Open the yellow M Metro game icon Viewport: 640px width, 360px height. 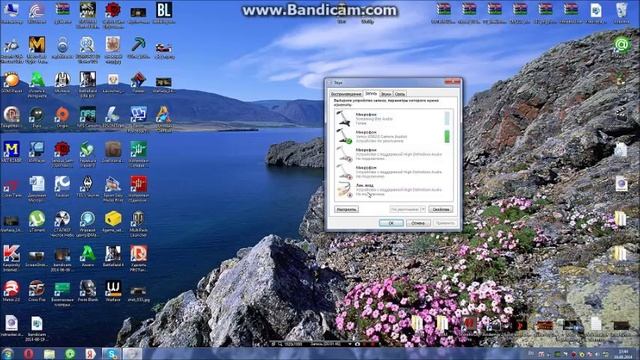pos(37,49)
